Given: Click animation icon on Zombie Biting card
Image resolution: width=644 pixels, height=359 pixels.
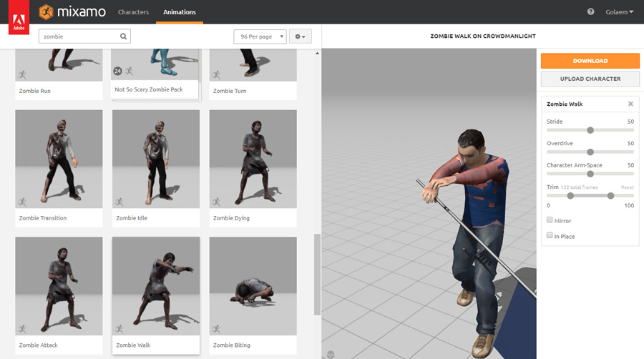Looking at the screenshot, I should coord(216,329).
